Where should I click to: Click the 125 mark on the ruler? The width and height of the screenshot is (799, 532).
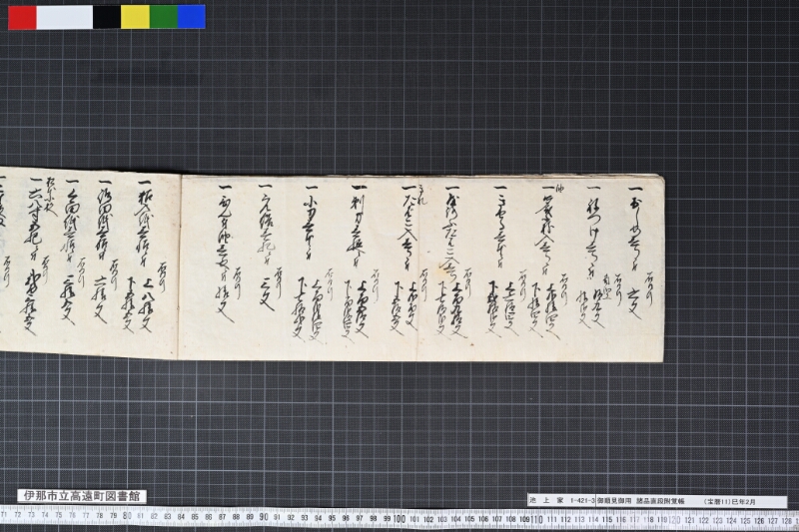click(x=745, y=520)
